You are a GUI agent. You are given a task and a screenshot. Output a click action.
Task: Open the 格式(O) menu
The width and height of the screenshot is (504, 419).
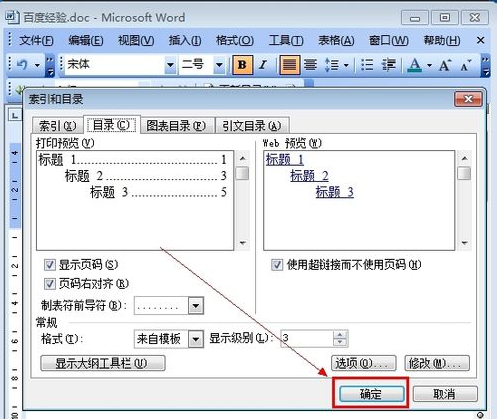(x=235, y=41)
